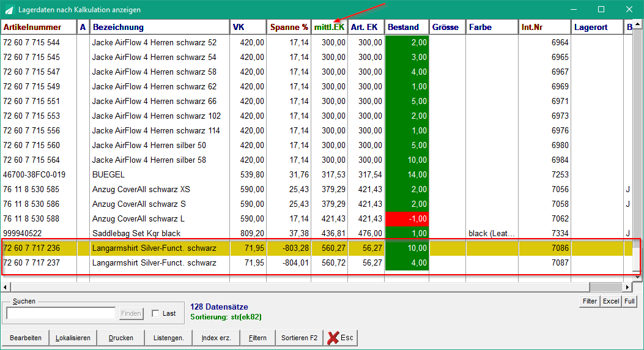Click the vertical scrollbar up arrow
This screenshot has height=350, width=644.
tap(637, 24)
